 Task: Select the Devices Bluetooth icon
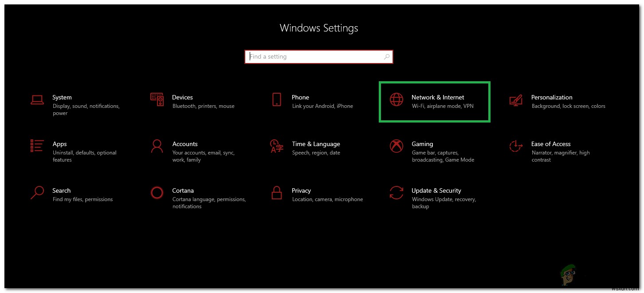[x=157, y=99]
